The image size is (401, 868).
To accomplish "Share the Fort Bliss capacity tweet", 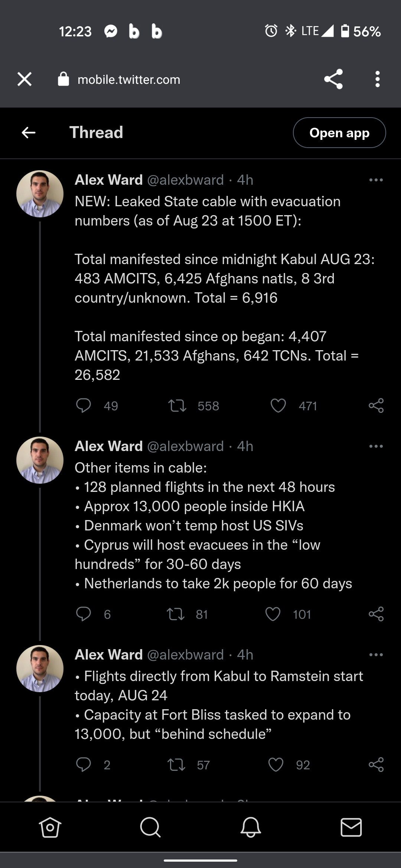I will tap(376, 765).
